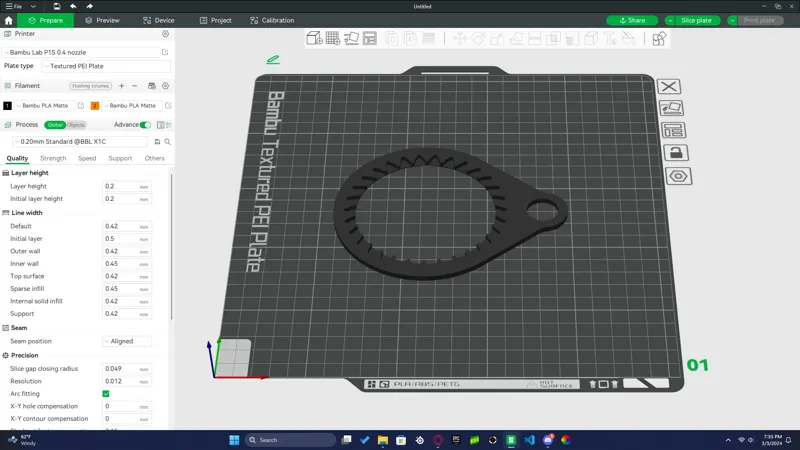Viewport: 800px width, 450px height.
Task: Open filament 2 Bambu PLA Matte dropdown
Action: coord(132,106)
